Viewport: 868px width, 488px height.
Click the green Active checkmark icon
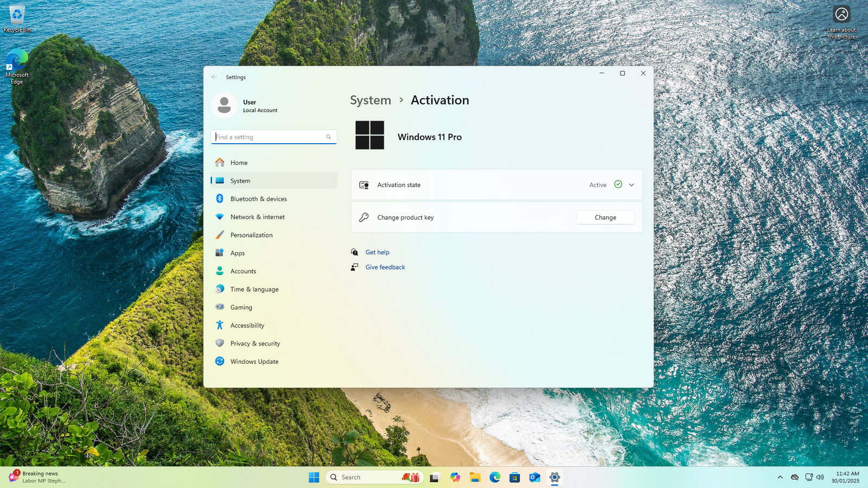[x=618, y=184]
